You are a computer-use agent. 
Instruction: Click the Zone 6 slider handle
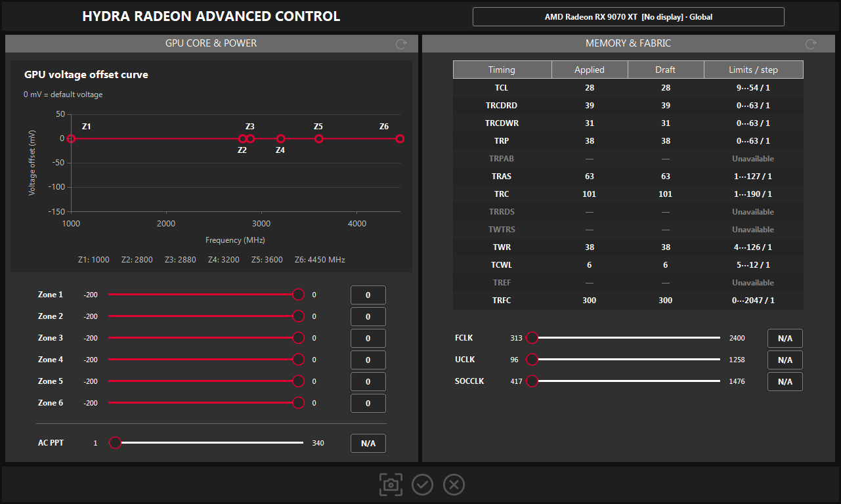pyautogui.click(x=298, y=403)
